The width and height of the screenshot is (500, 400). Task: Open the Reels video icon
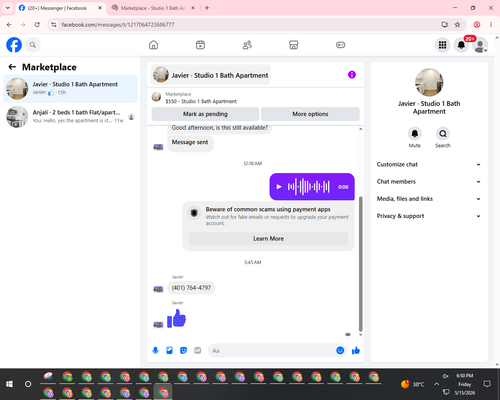[x=200, y=45]
